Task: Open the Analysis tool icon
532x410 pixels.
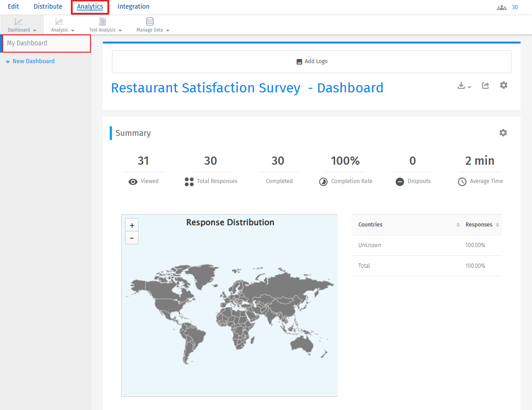Action: [59, 21]
